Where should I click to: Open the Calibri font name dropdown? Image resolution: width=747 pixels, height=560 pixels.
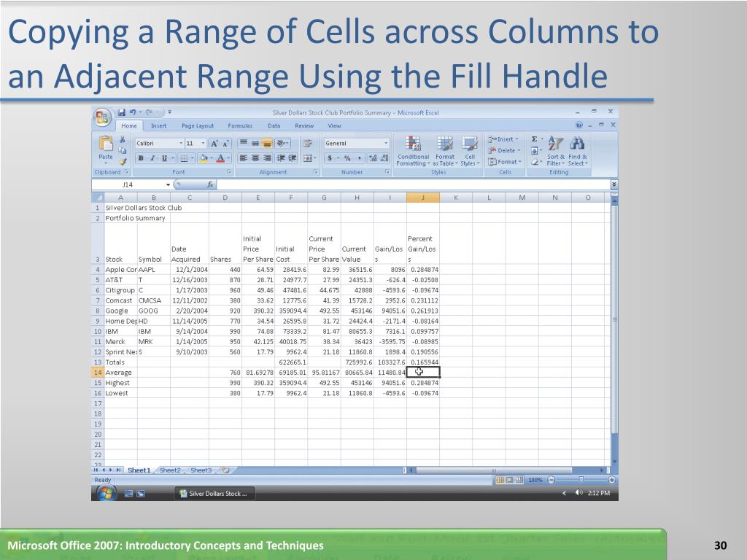[181, 144]
